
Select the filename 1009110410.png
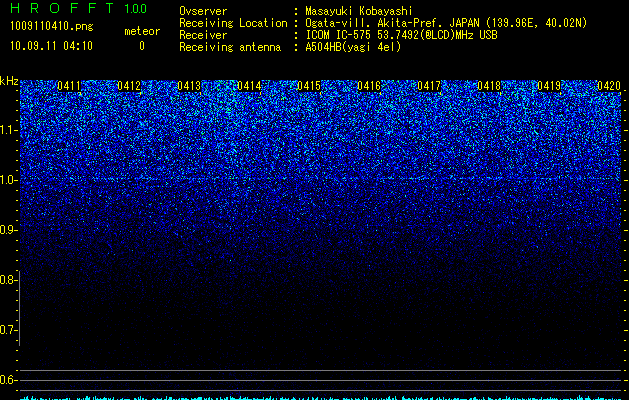point(52,26)
